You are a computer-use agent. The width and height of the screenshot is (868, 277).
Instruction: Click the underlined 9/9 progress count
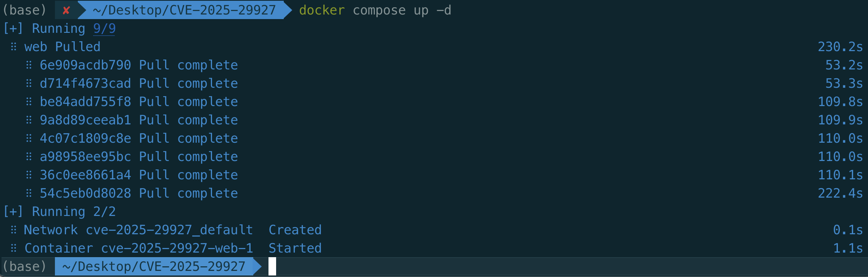point(104,29)
